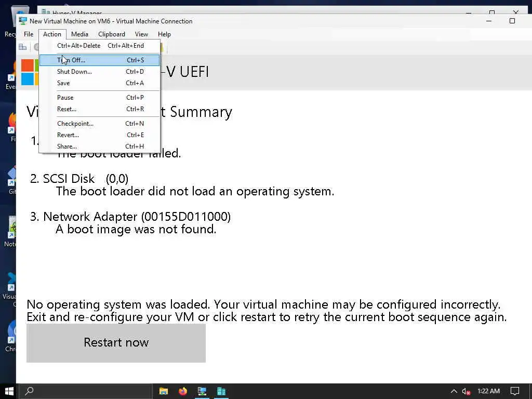Show hidden system tray icons

pyautogui.click(x=454, y=391)
